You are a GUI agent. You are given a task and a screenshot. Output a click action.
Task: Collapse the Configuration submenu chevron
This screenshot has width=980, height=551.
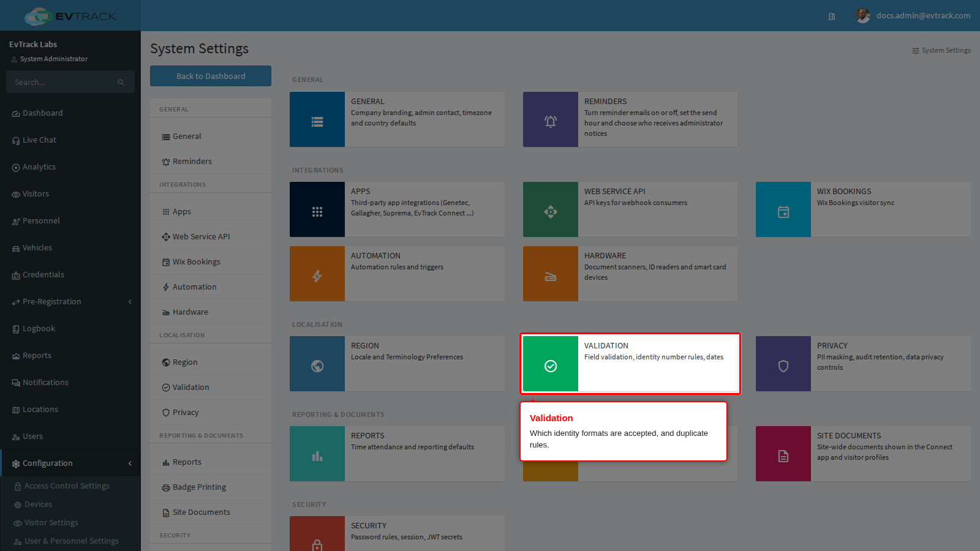click(x=130, y=463)
